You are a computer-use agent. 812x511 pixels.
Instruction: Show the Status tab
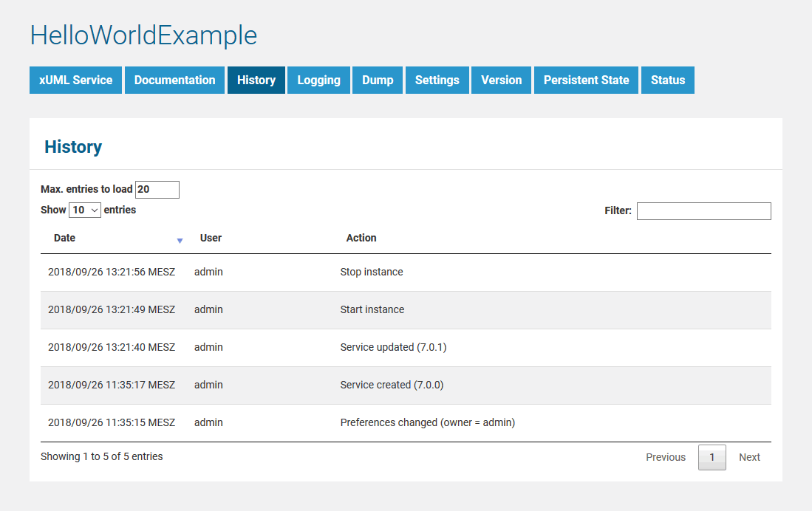tap(668, 80)
